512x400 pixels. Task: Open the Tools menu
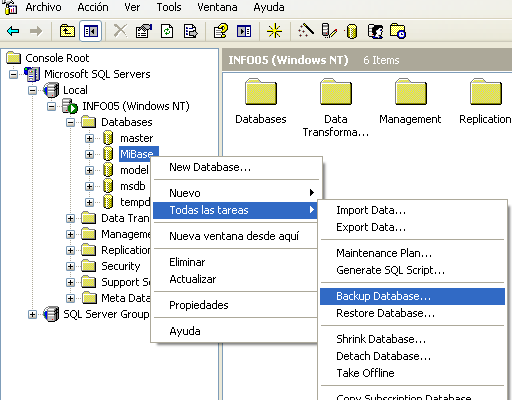[x=169, y=7]
